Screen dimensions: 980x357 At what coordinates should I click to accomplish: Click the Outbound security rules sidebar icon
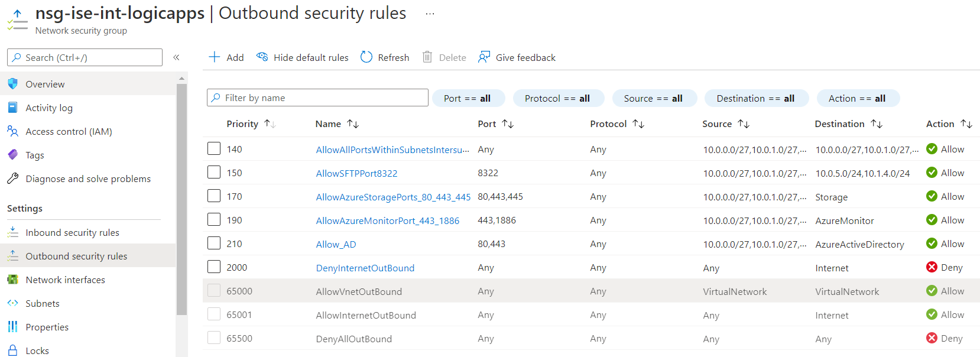(12, 256)
